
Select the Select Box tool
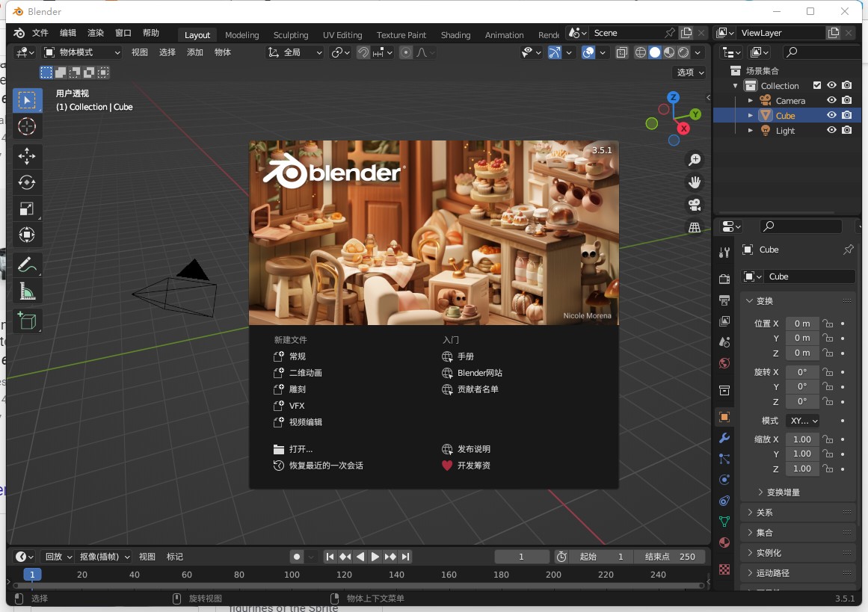tap(27, 101)
